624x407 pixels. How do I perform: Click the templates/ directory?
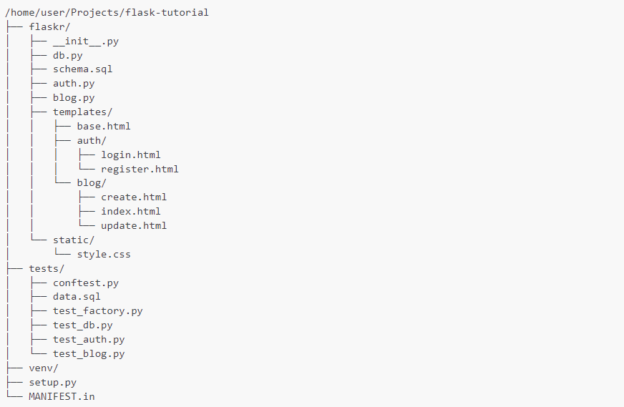(x=82, y=112)
